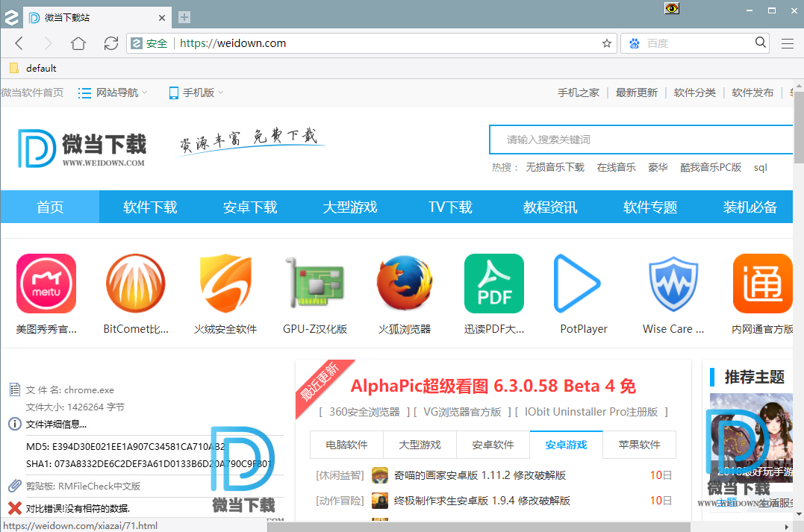Click the 安全 site security badge
This screenshot has width=804, height=532.
click(149, 43)
